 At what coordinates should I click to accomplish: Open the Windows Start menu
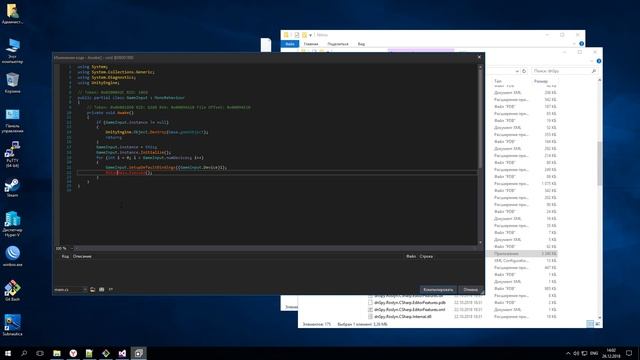pos(8,353)
